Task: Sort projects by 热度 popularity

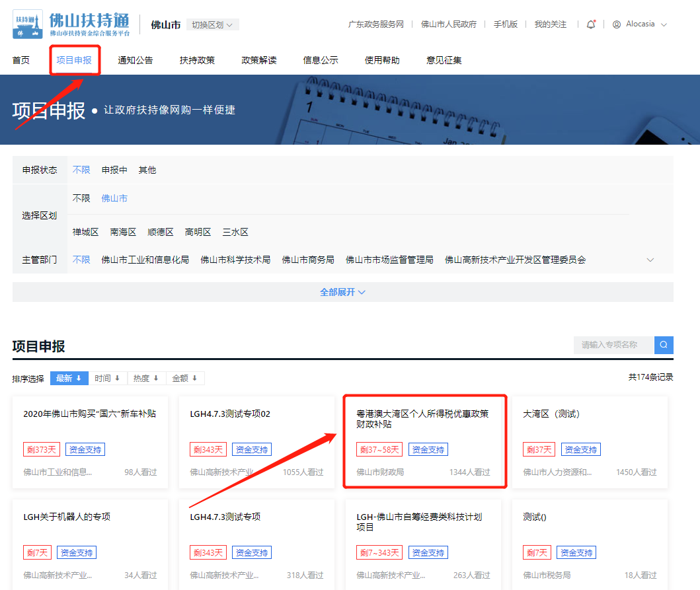Action: (146, 378)
